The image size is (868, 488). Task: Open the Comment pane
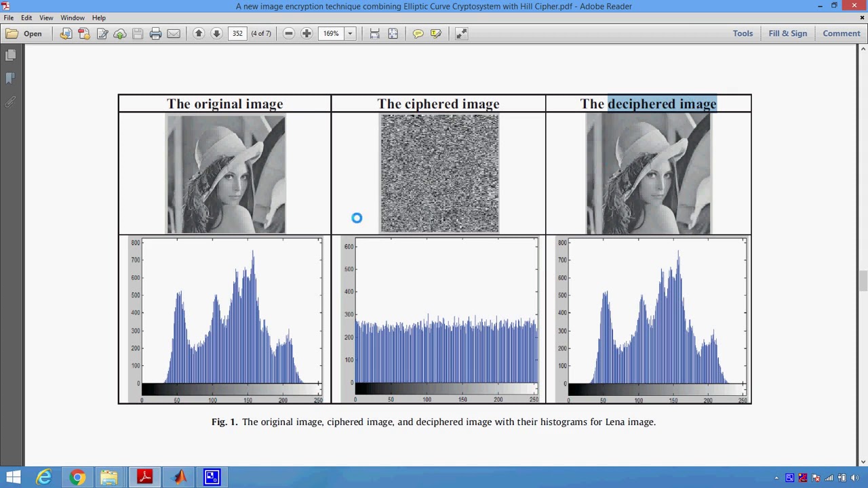842,33
